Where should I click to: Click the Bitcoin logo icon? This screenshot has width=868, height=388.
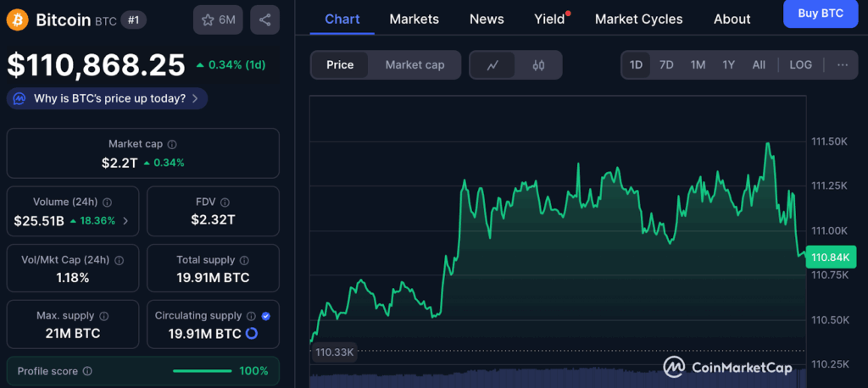[17, 19]
